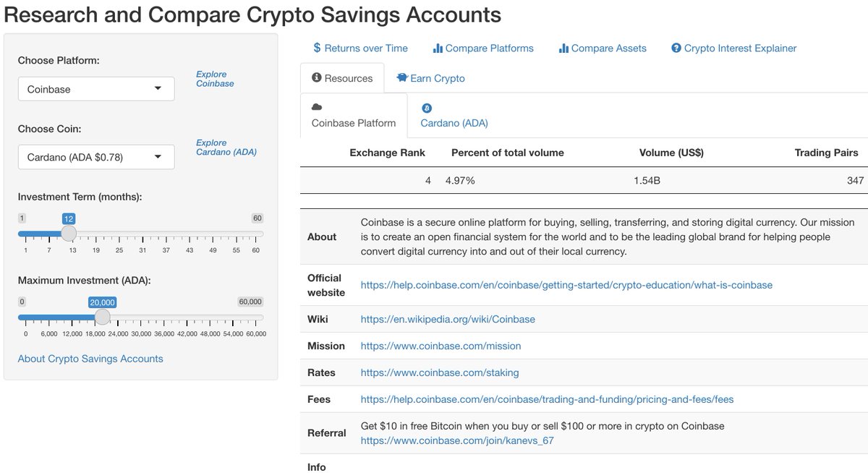Image resolution: width=868 pixels, height=473 pixels.
Task: Click the Info row label
Action: tap(317, 467)
